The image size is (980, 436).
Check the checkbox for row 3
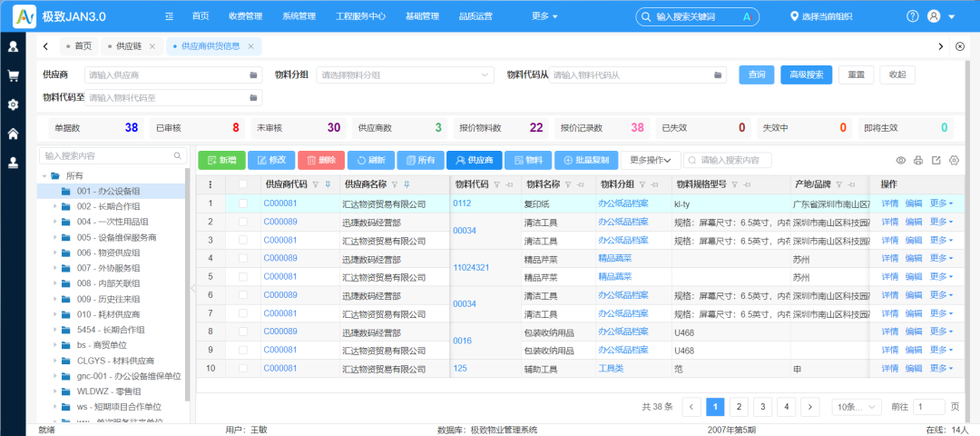pyautogui.click(x=243, y=240)
